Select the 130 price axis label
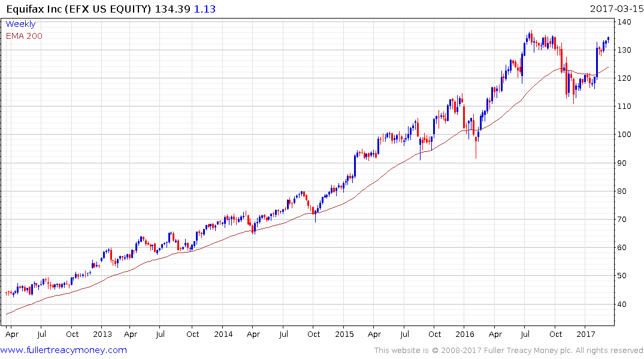The image size is (644, 359). point(624,50)
